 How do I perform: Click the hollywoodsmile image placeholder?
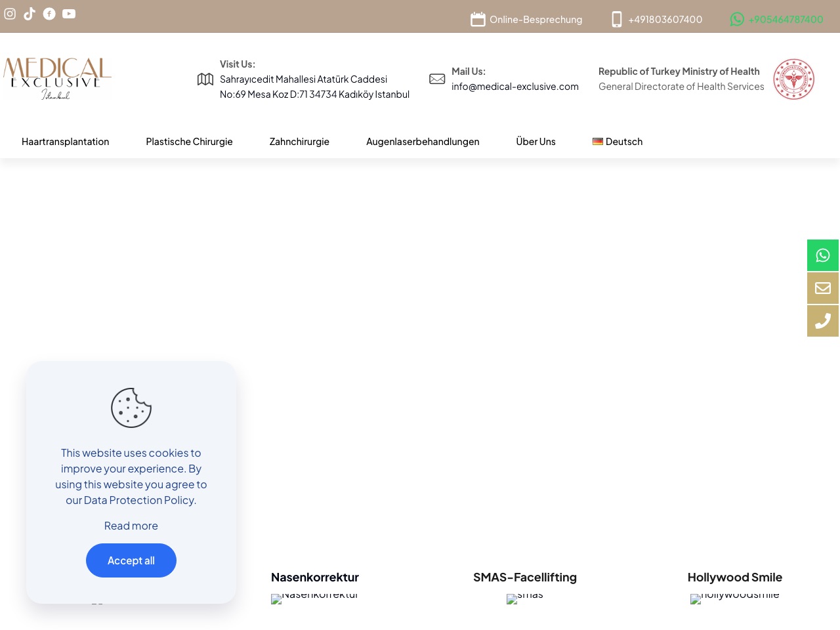click(x=735, y=598)
